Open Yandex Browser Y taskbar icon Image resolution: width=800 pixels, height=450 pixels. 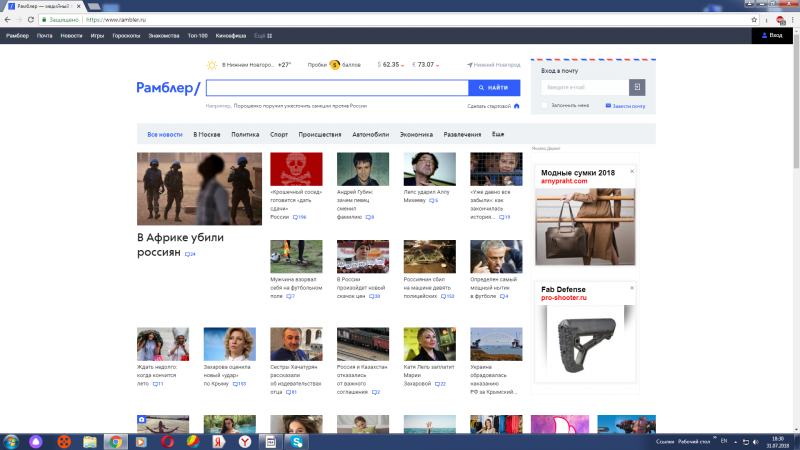pos(245,442)
